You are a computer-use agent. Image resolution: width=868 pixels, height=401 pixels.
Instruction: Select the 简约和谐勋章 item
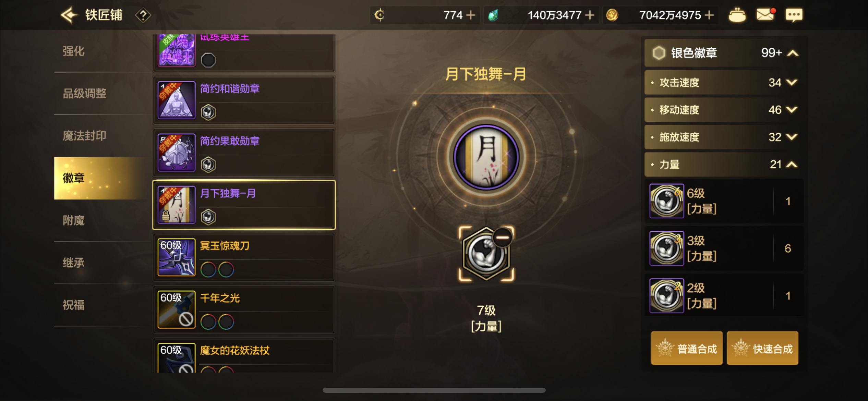(x=244, y=100)
